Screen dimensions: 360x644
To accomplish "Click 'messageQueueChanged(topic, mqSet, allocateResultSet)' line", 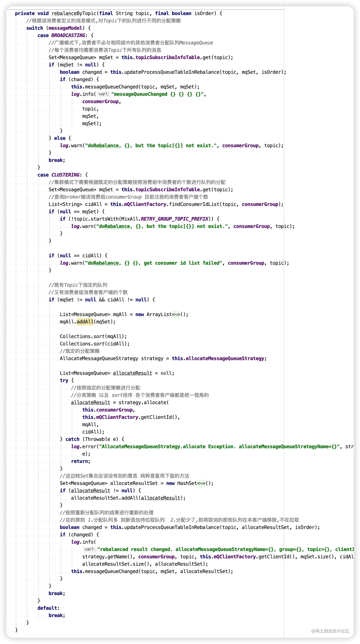I will (152, 571).
